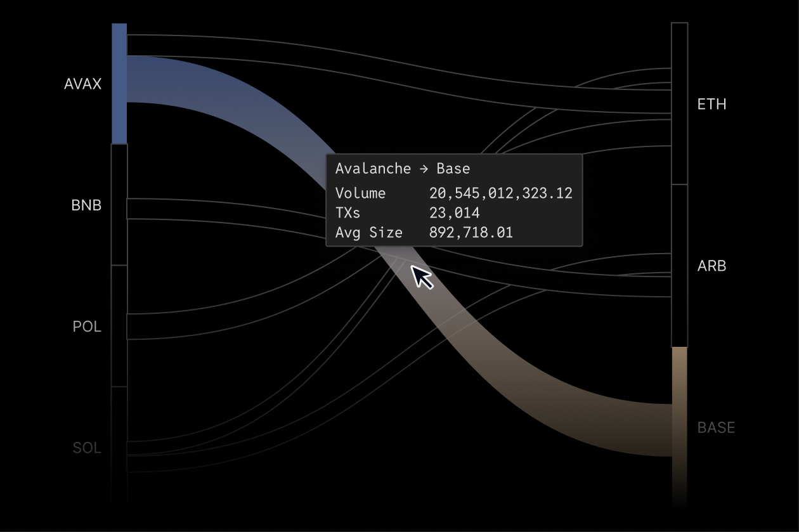Click the Volume label in tooltip
The height and width of the screenshot is (532, 799).
point(360,193)
